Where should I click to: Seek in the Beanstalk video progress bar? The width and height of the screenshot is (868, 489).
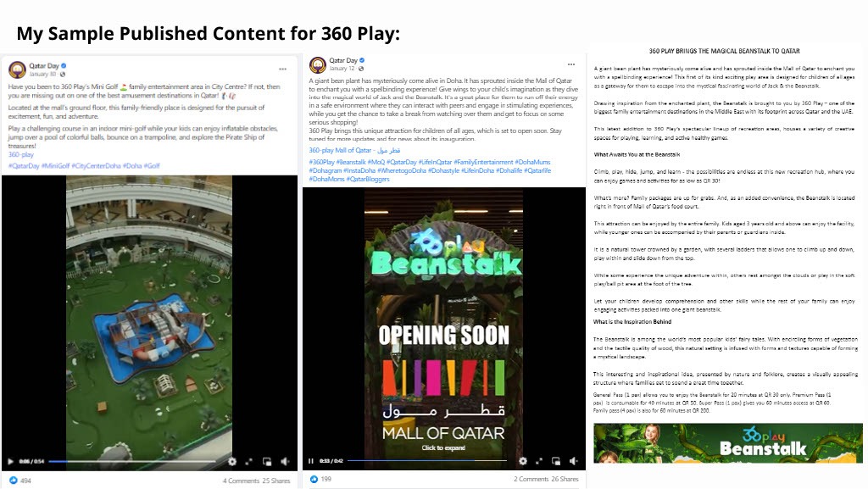point(427,461)
